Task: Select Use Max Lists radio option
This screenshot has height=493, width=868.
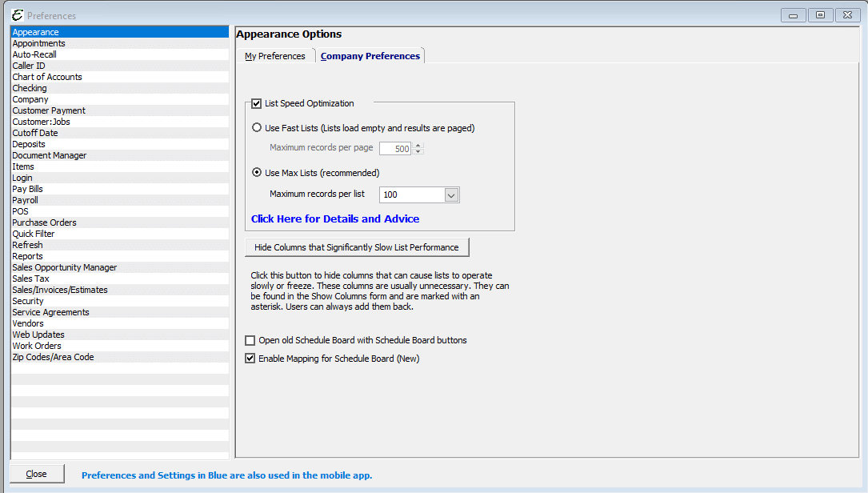Action: [257, 173]
